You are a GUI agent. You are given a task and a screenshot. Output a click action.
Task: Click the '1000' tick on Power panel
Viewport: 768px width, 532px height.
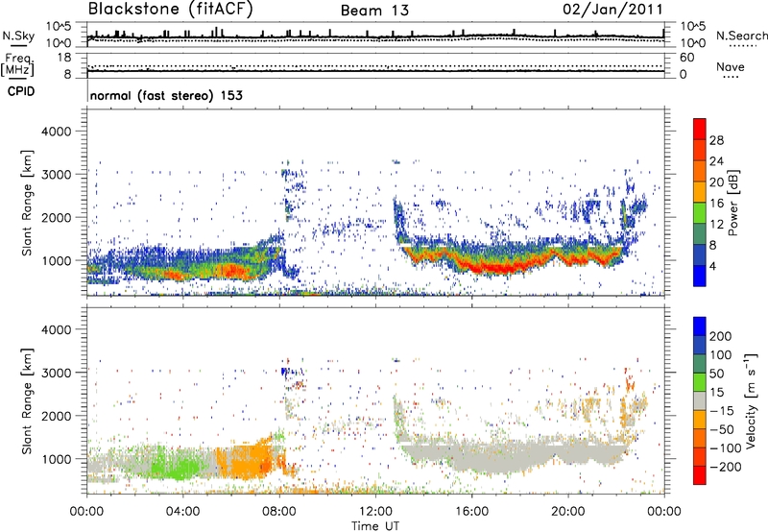tap(56, 260)
